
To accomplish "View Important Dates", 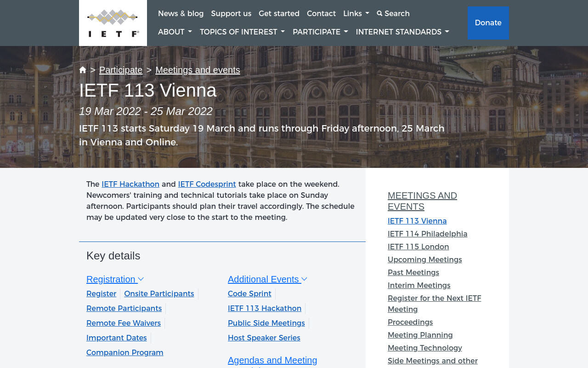I will point(117,338).
